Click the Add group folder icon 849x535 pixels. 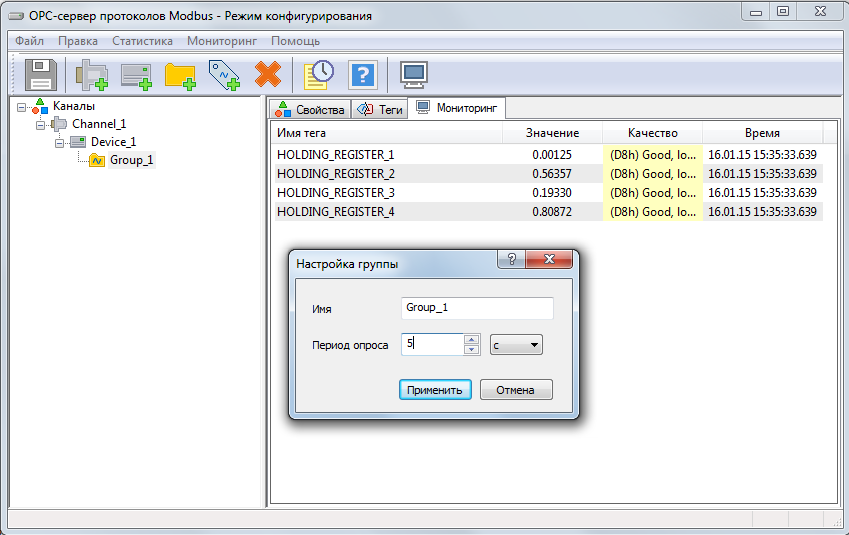[180, 76]
